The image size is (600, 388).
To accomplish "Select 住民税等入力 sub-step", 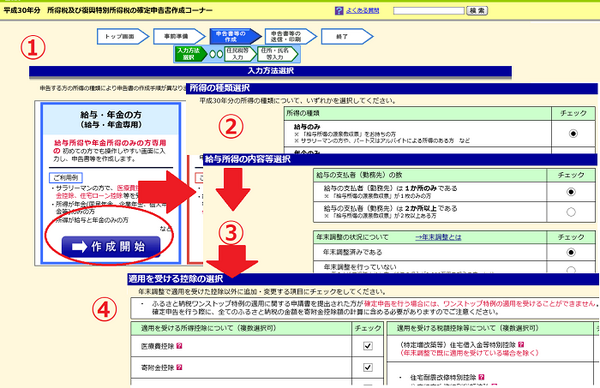I will 240,54.
